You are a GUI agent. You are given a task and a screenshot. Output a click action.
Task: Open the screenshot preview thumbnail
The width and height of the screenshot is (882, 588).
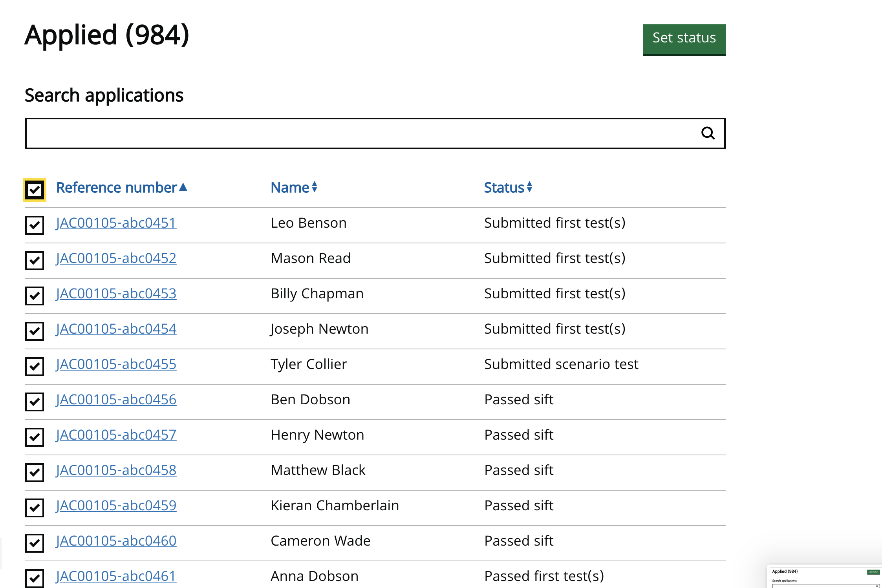[824, 577]
